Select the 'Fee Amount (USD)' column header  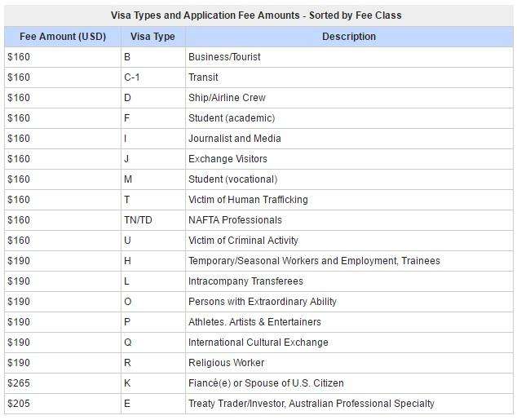(63, 37)
